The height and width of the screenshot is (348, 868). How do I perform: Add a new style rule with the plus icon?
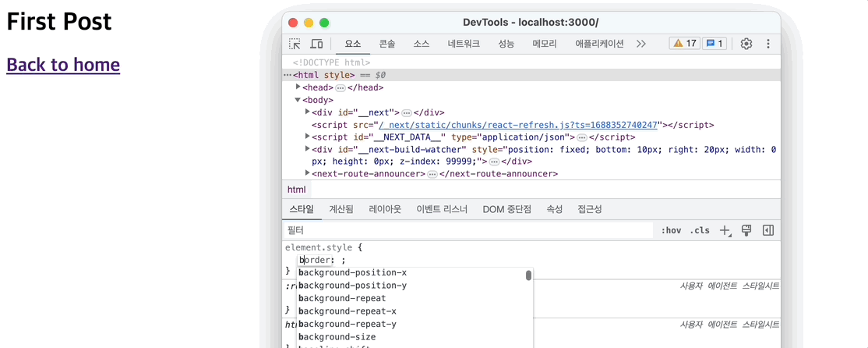pos(725,230)
